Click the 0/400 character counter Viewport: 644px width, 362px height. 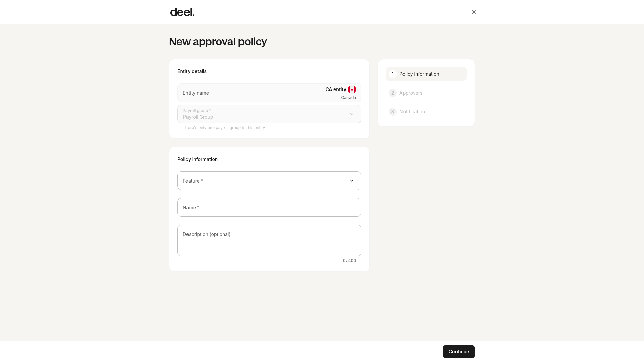pos(349,261)
